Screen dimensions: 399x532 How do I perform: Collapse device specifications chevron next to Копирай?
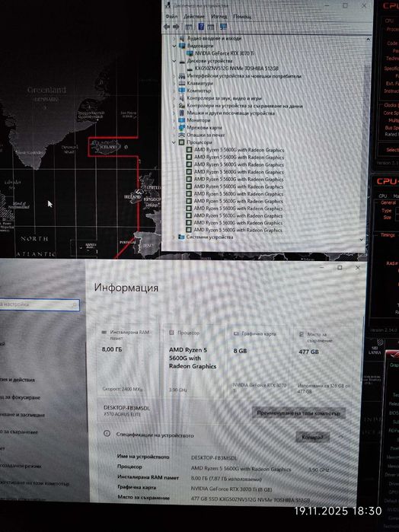pyautogui.click(x=341, y=437)
